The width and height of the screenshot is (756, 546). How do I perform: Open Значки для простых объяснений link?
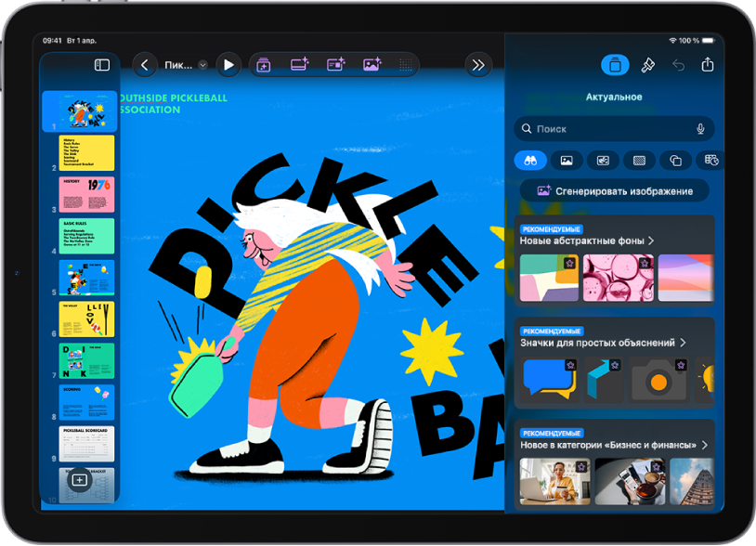[x=603, y=343]
